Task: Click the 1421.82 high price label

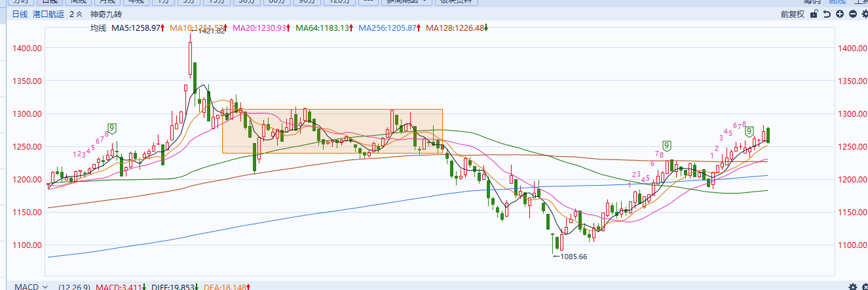Action: pyautogui.click(x=211, y=31)
